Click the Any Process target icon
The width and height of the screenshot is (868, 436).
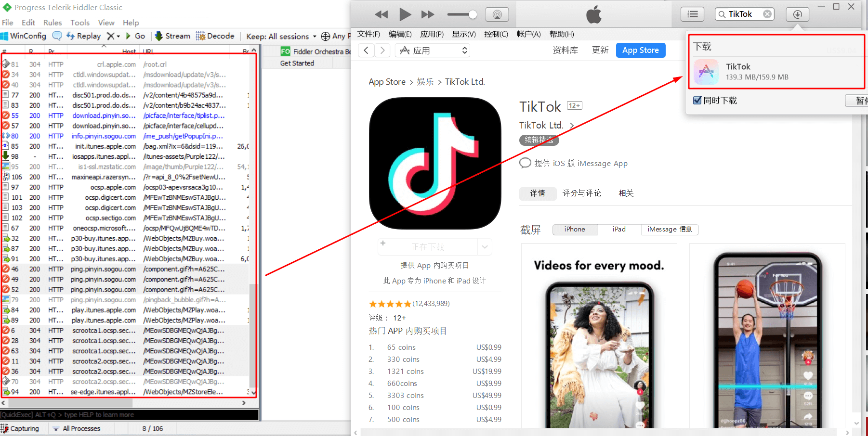tap(325, 36)
